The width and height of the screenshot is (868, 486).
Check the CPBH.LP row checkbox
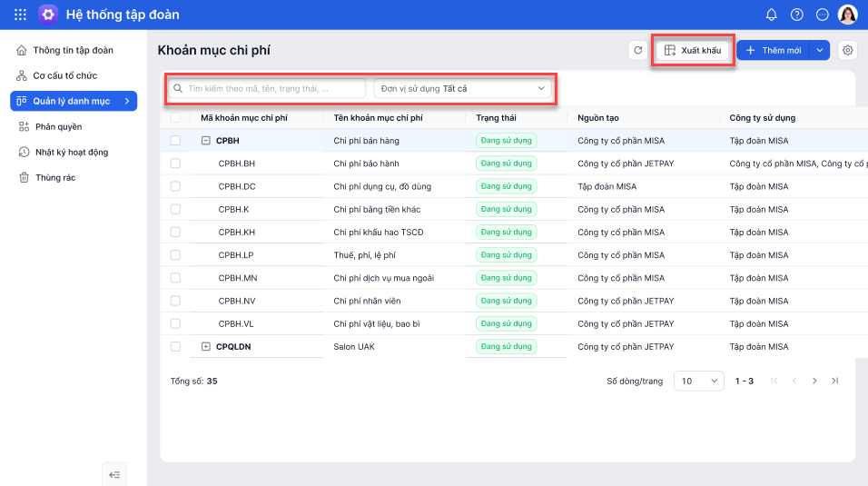tap(175, 255)
